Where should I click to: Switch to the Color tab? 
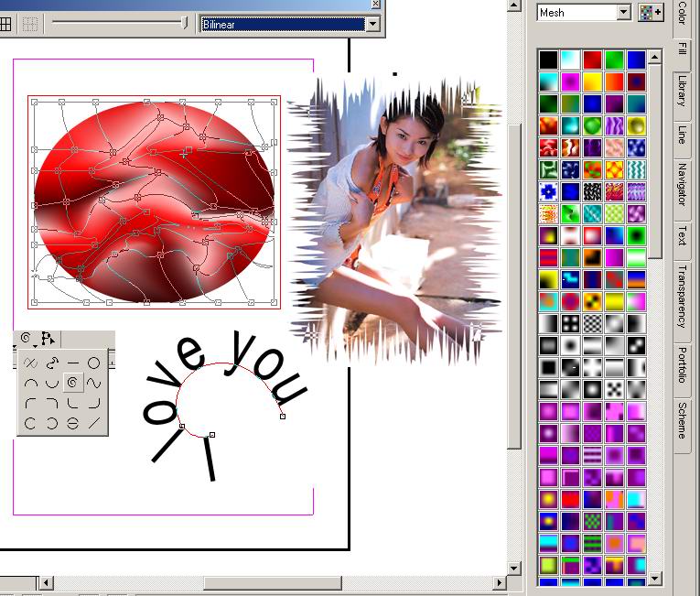point(682,13)
